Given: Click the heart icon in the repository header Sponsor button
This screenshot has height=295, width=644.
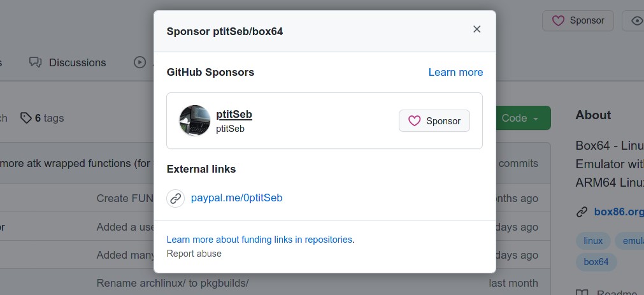Looking at the screenshot, I should [x=558, y=20].
